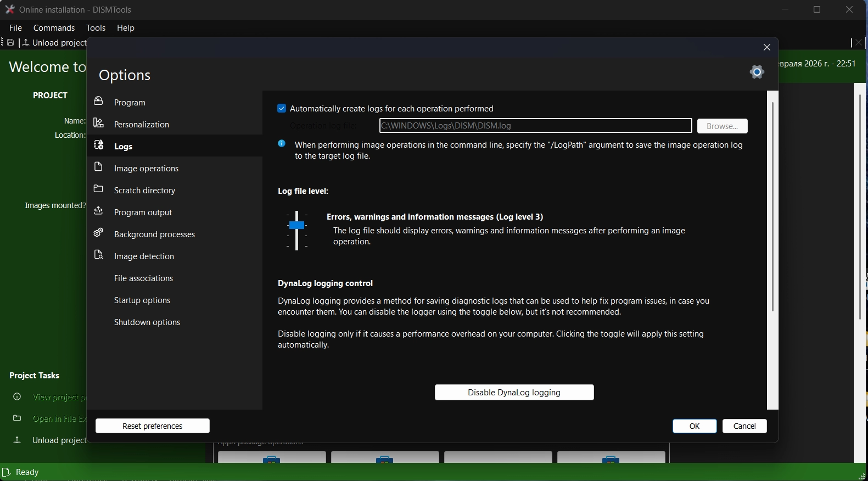The height and width of the screenshot is (481, 868).
Task: Click the Browse... button for log file
Action: 723,126
